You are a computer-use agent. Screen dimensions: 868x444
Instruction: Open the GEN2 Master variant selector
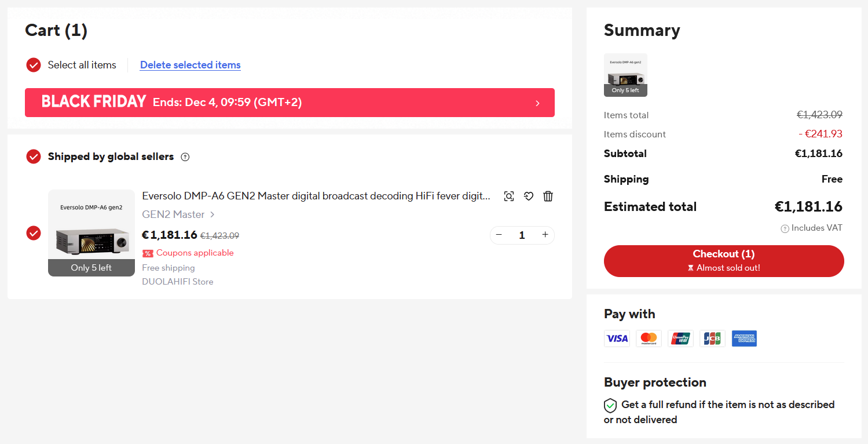(178, 214)
